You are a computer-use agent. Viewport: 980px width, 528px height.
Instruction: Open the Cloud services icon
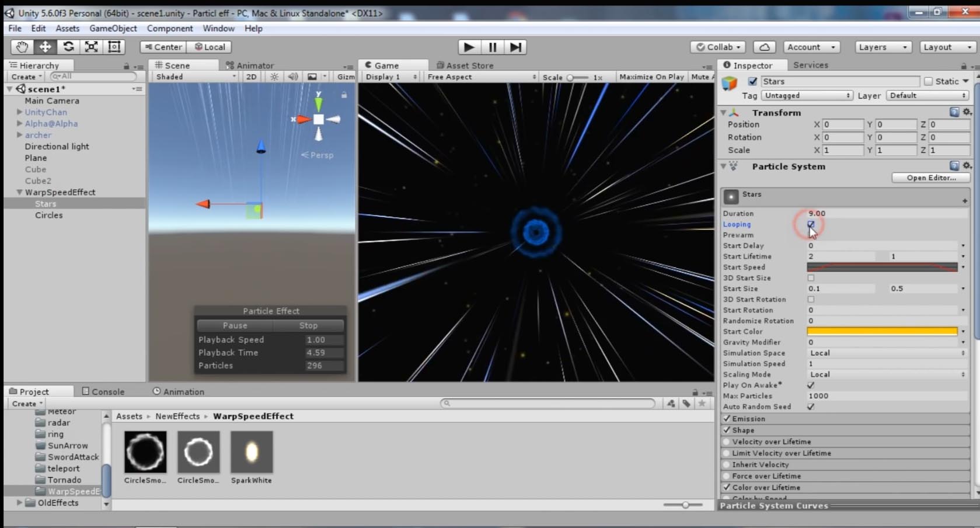764,47
